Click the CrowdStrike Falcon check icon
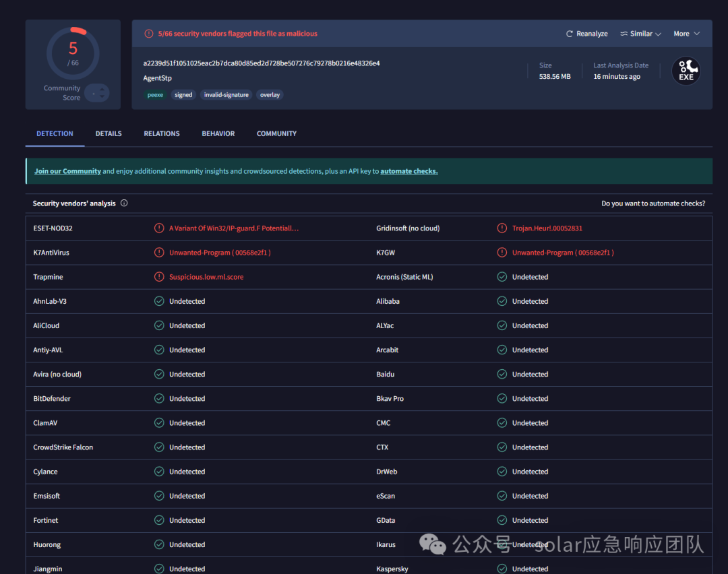 pyautogui.click(x=159, y=447)
